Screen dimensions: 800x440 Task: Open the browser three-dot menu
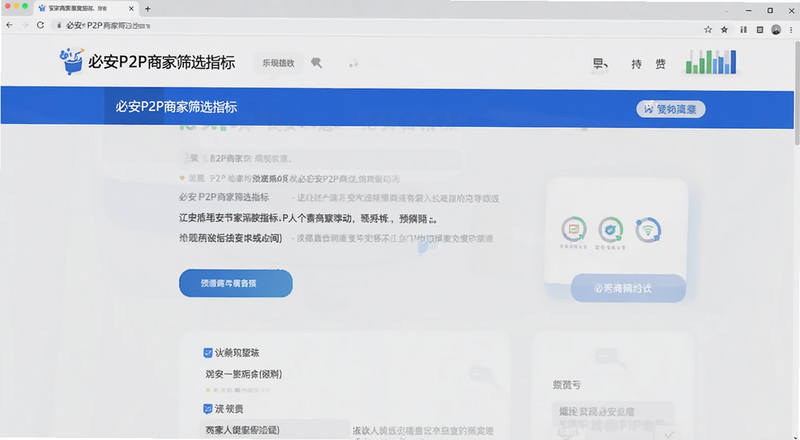click(x=791, y=30)
